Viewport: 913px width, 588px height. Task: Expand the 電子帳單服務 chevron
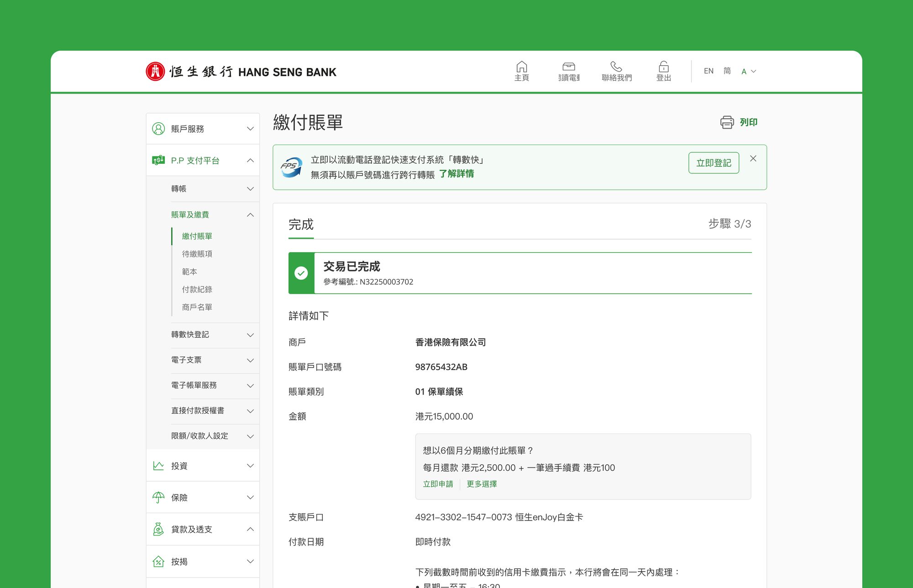(x=250, y=385)
